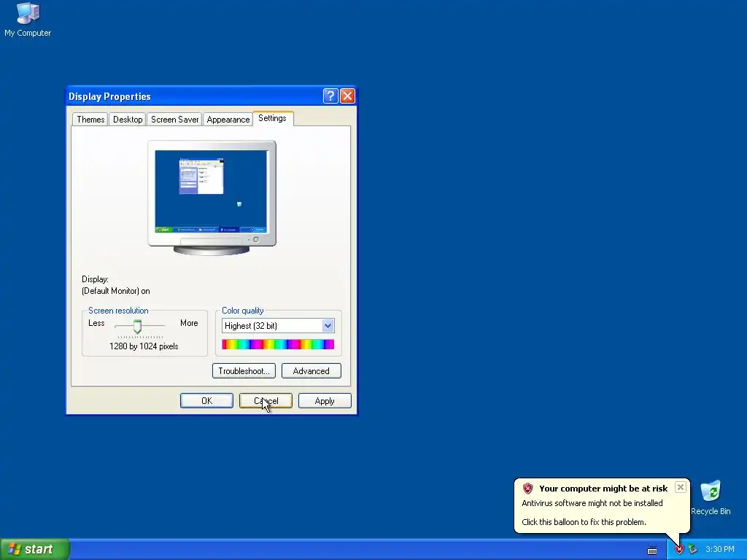Screen dimensions: 747x560
Task: Switch to the Desktop tab
Action: click(x=127, y=120)
